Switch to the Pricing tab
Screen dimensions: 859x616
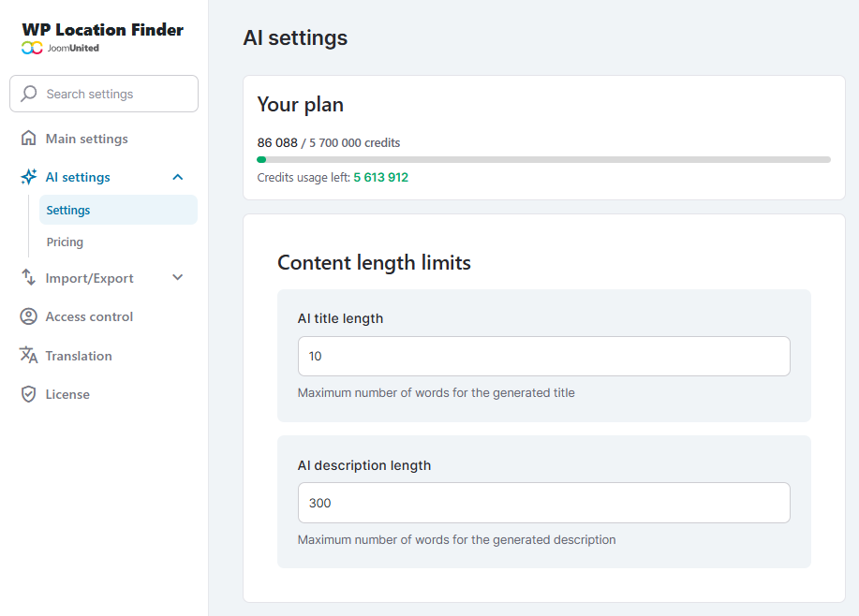pyautogui.click(x=64, y=242)
